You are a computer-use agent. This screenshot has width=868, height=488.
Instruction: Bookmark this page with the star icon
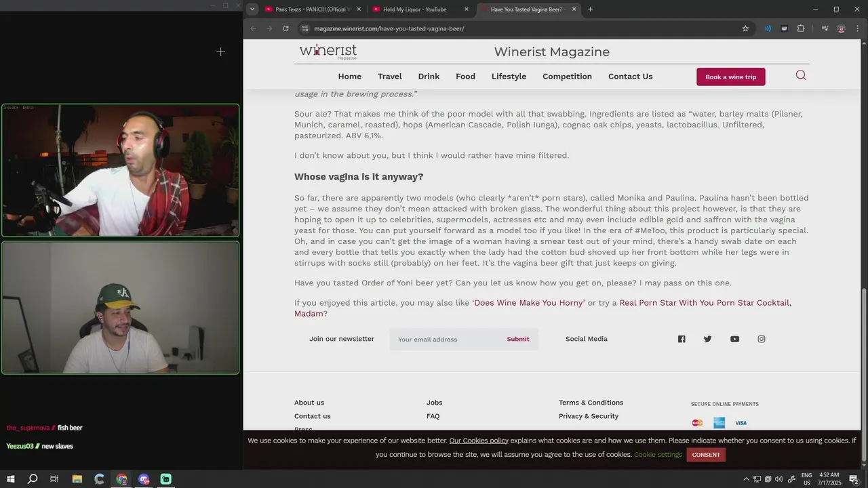pos(745,28)
